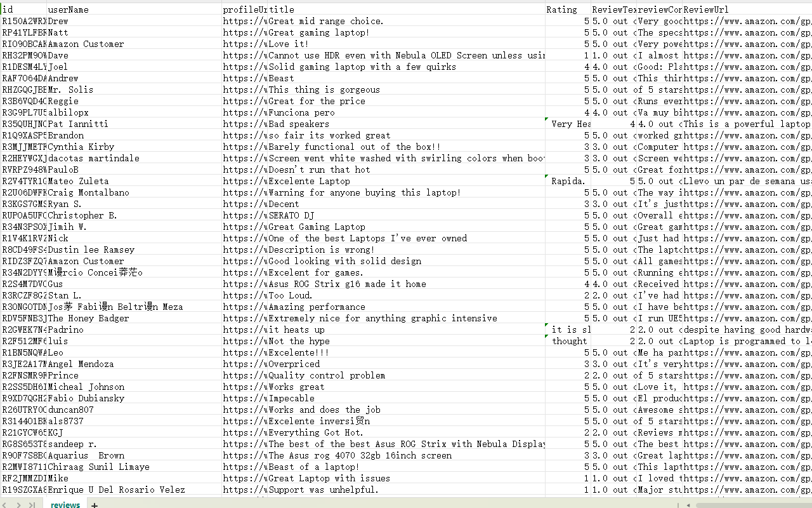Select title cell 'Great gaming laptop!'
Viewport: 812px width, 508px height.
click(x=407, y=32)
